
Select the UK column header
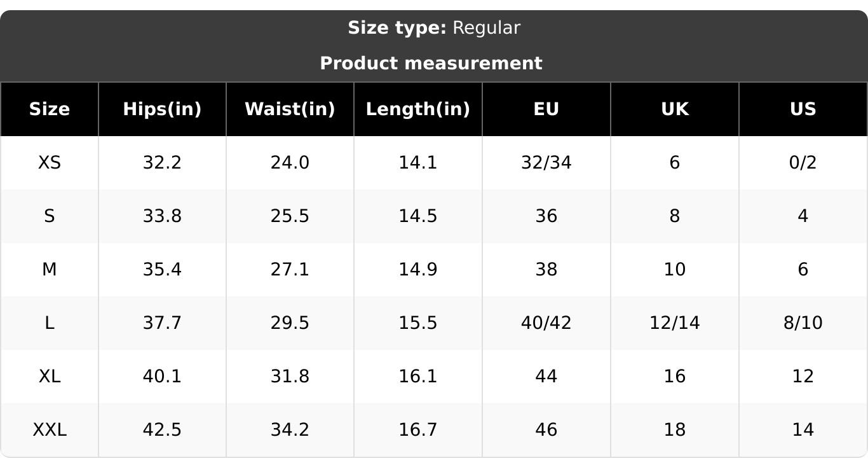click(x=675, y=109)
